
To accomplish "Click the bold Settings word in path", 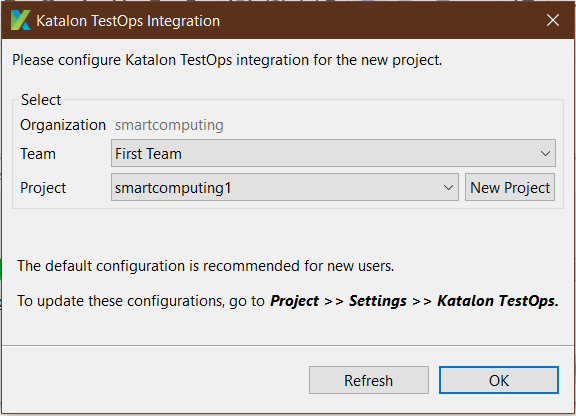I will [378, 301].
